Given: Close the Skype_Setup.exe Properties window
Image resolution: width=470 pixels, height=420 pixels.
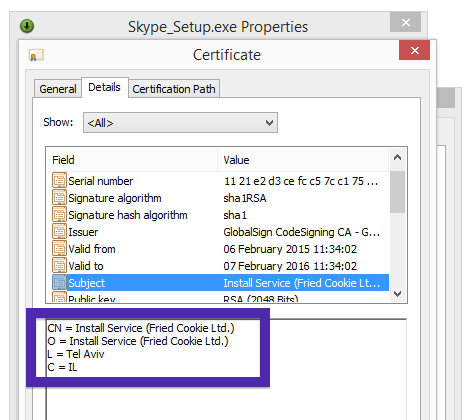Looking at the screenshot, I should point(405,22).
